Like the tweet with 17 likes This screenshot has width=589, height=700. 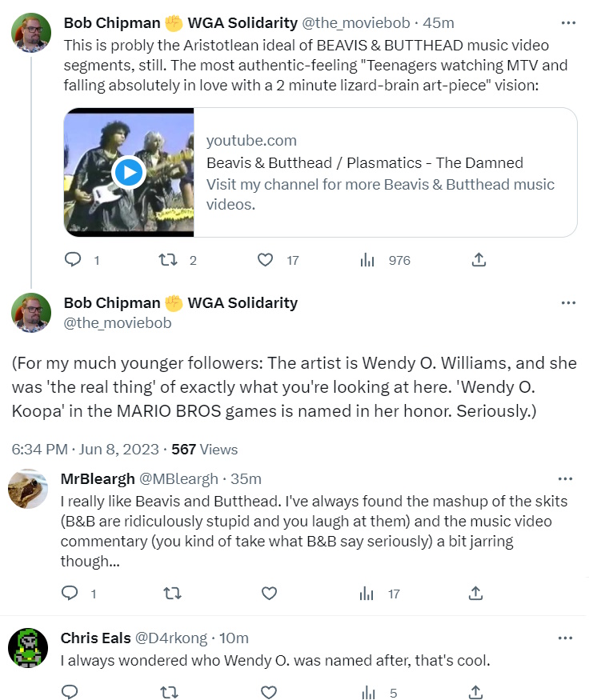[x=265, y=260]
